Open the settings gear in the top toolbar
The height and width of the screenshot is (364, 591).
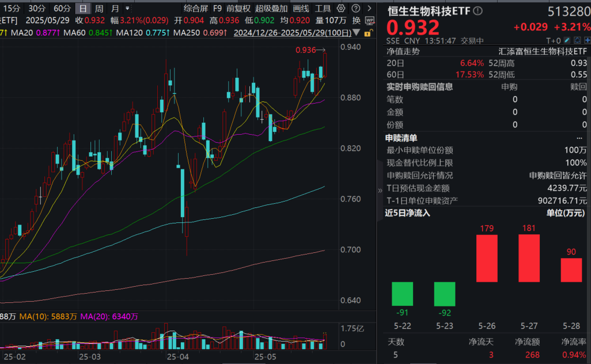click(x=341, y=9)
